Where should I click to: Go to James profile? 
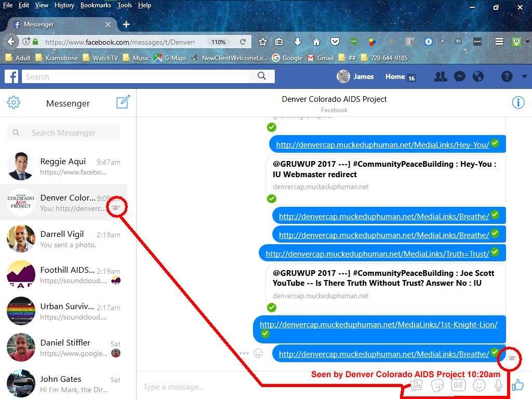click(x=355, y=77)
